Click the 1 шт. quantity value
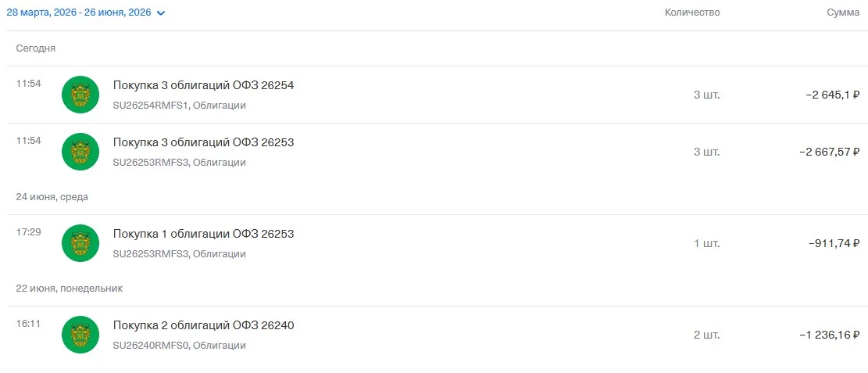 coord(707,243)
